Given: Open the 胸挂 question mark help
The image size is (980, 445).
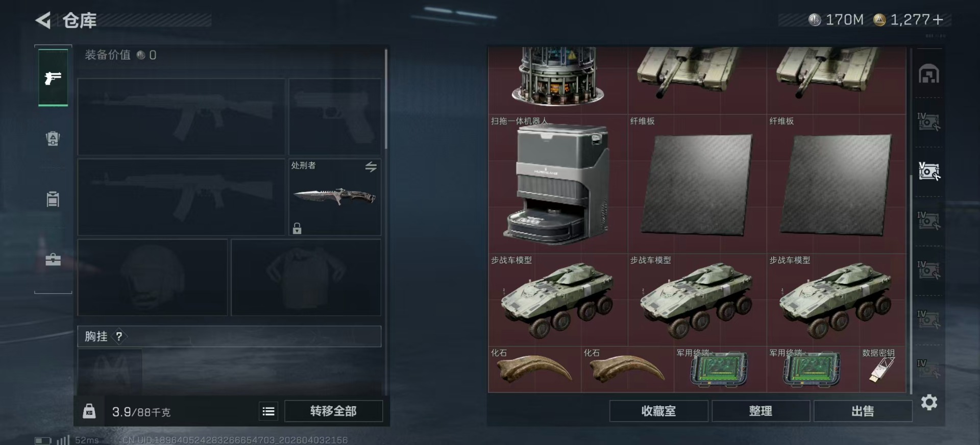Looking at the screenshot, I should (x=119, y=336).
